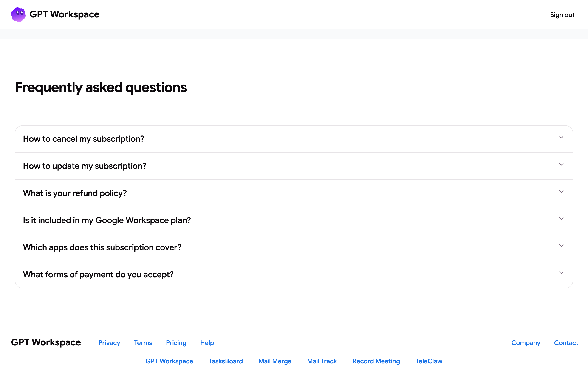Open 'Which apps does this subscription cover?'
588x368 pixels.
[x=294, y=247]
